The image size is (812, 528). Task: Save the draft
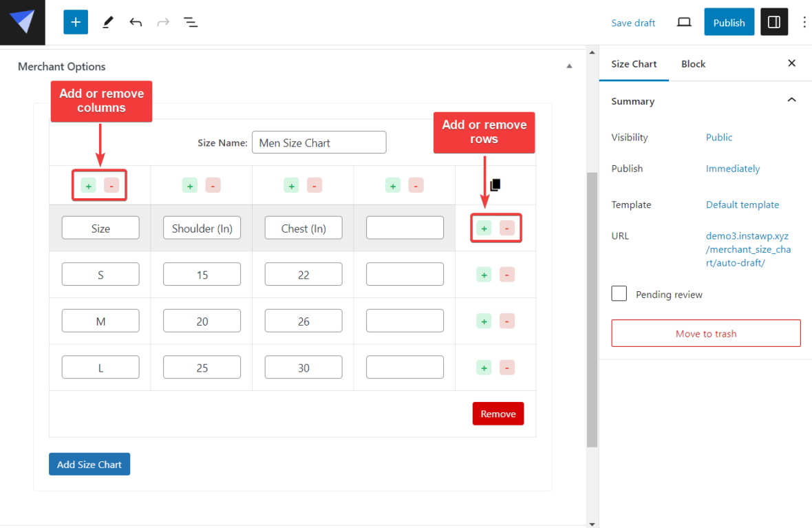click(632, 22)
